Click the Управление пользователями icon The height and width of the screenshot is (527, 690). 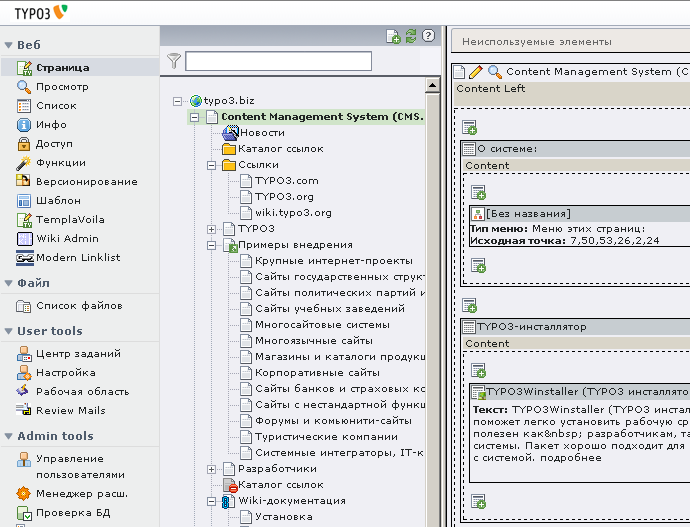[23, 459]
